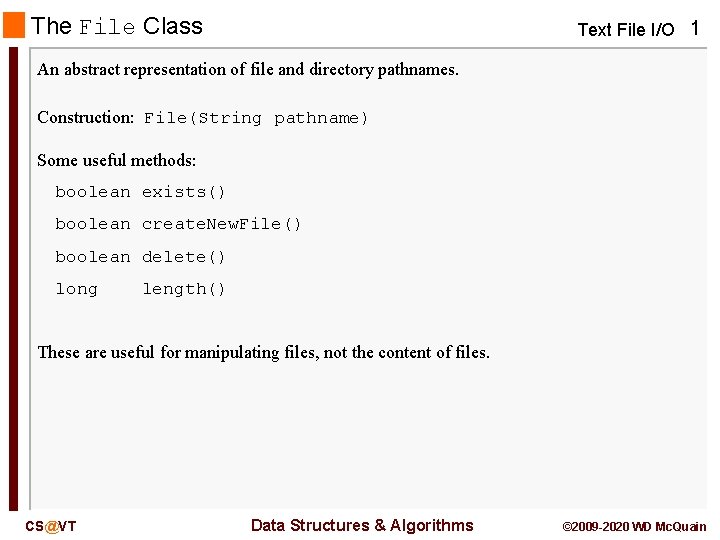Click the 'Some useful methods:' heading
Viewport: 720px width, 540px height.
117,160
